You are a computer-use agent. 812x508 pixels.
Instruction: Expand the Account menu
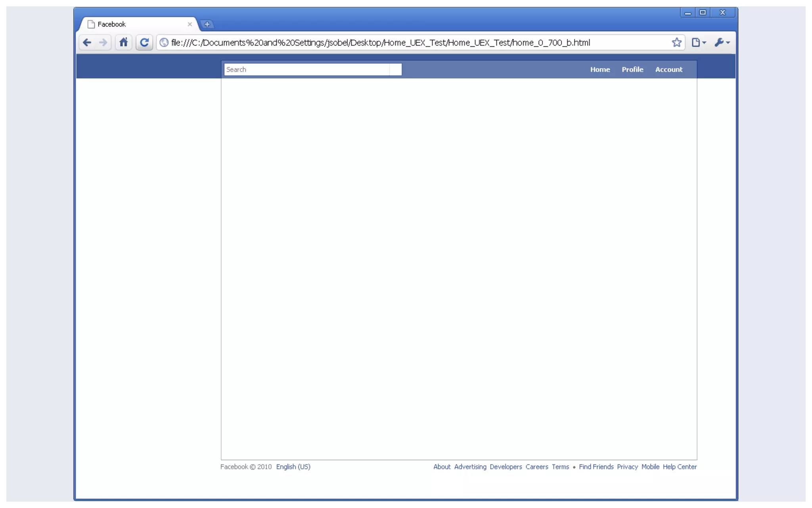668,69
